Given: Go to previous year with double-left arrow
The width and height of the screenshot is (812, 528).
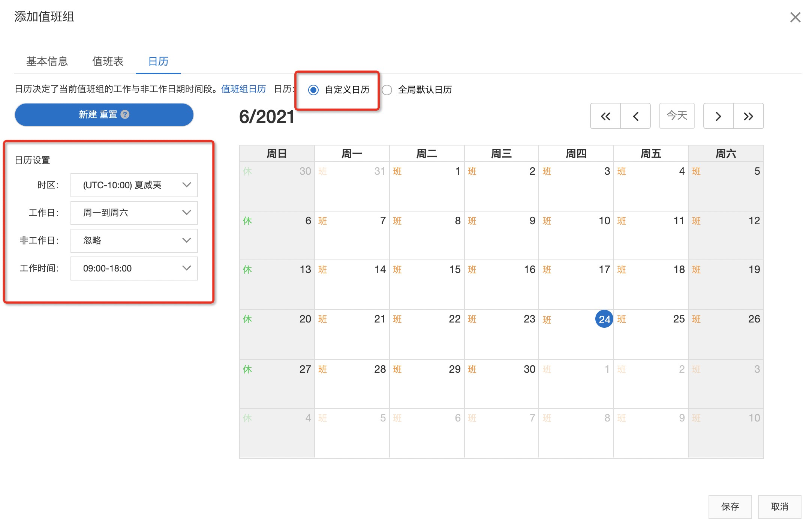Looking at the screenshot, I should tap(605, 116).
